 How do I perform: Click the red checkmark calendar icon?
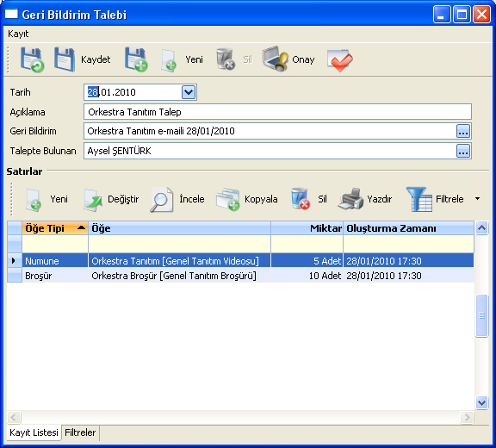[x=340, y=59]
